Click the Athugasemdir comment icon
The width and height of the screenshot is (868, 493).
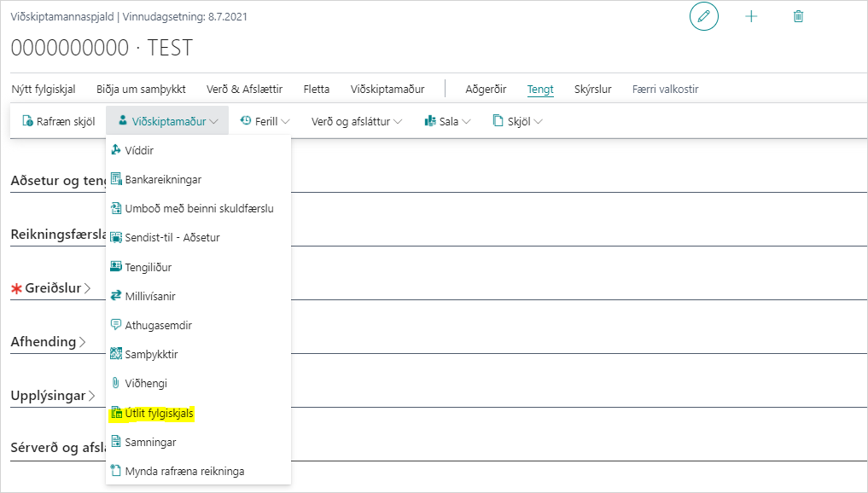pos(117,325)
